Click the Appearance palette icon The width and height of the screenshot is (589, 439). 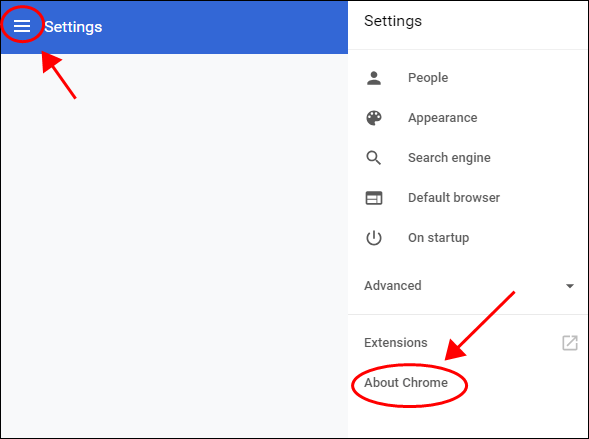coord(374,118)
